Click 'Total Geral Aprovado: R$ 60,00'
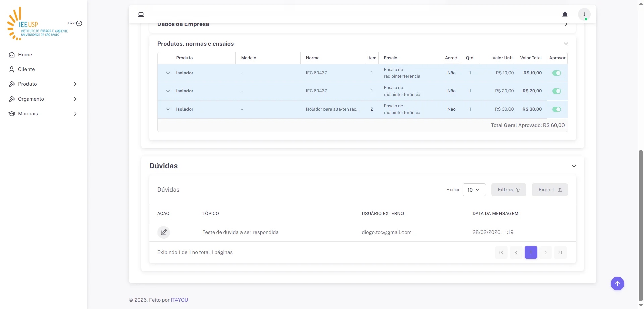The height and width of the screenshot is (309, 644). coord(528,125)
